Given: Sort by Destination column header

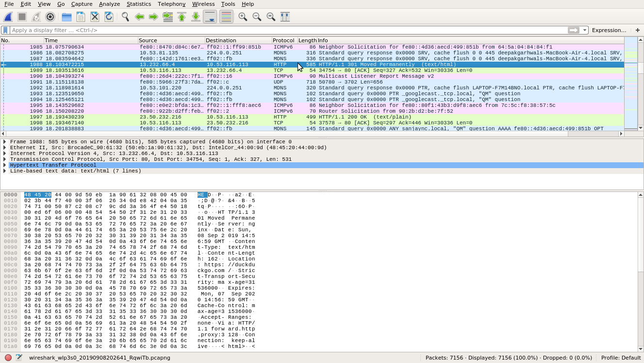Looking at the screenshot, I should click(238, 40).
